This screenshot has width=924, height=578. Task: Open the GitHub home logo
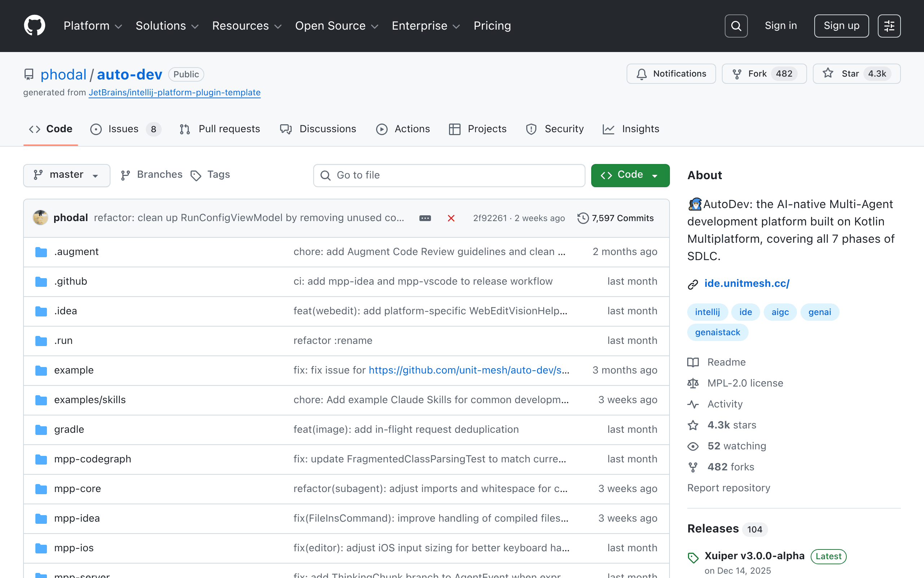(x=34, y=26)
